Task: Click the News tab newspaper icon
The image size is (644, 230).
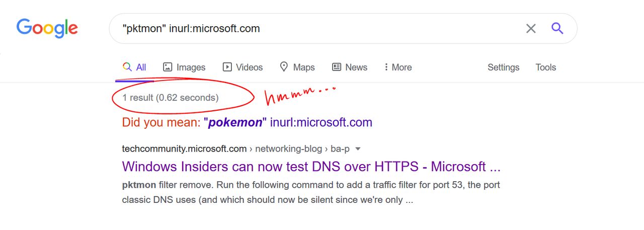Action: pos(337,67)
